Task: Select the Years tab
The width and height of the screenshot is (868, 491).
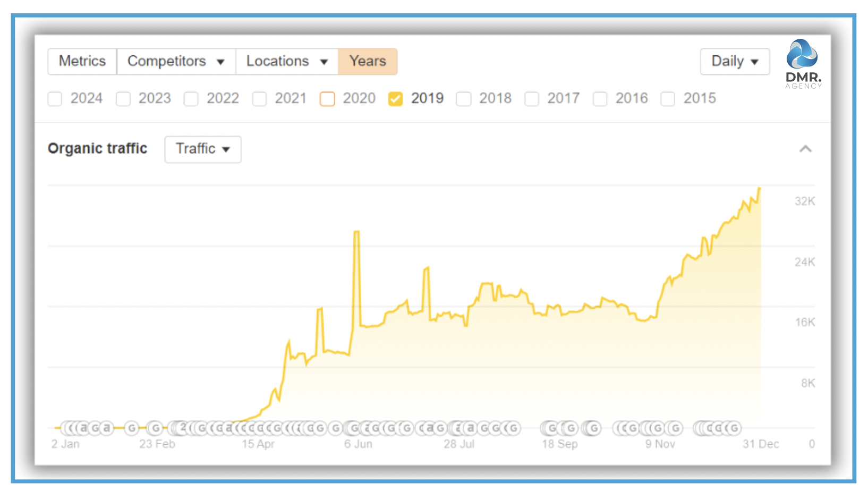Action: point(368,62)
